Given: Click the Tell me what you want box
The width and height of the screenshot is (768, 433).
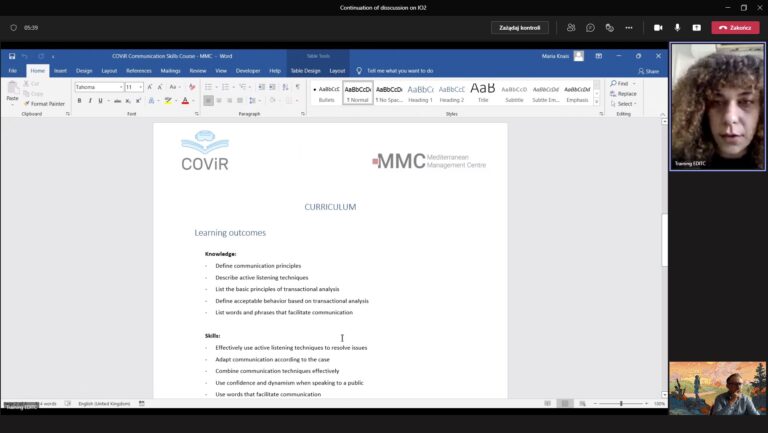Looking at the screenshot, I should (x=399, y=71).
